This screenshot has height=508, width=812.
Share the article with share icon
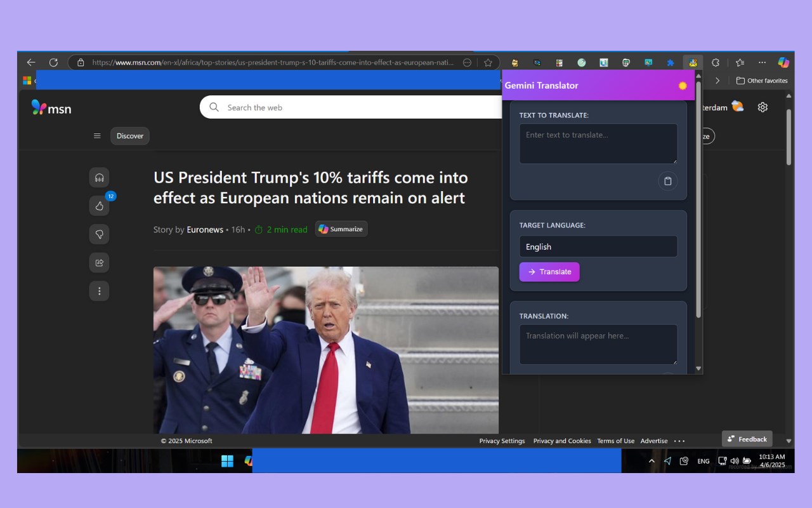point(99,262)
